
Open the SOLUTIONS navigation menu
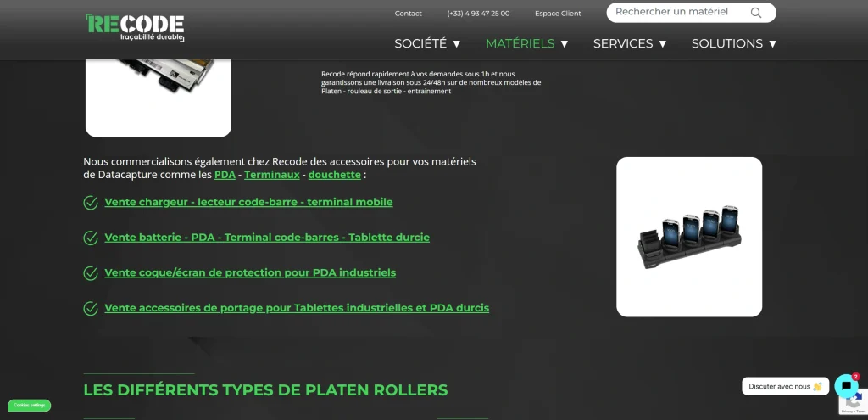pyautogui.click(x=734, y=43)
